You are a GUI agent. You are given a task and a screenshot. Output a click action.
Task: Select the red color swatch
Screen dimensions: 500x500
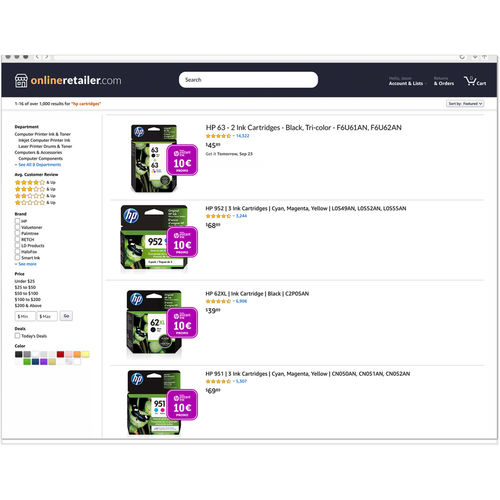click(60, 354)
